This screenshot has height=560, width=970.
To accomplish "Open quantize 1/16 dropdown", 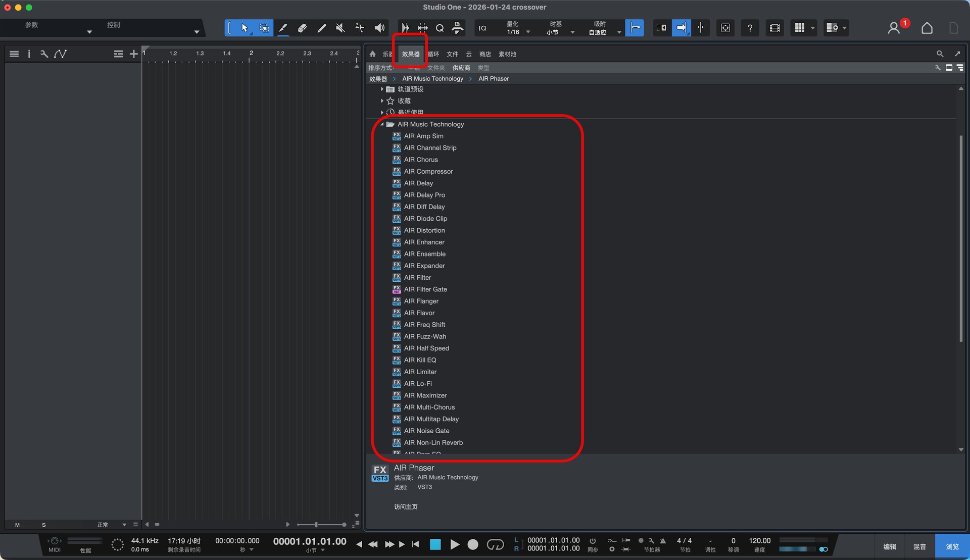I will click(528, 32).
